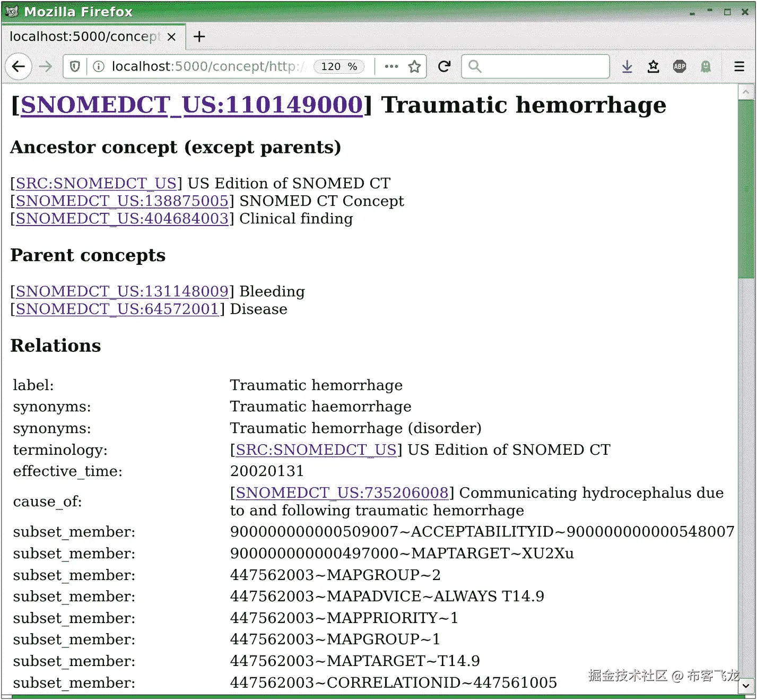
Task: Click the 'Ancestor concept (except parents)' heading
Action: [x=176, y=147]
